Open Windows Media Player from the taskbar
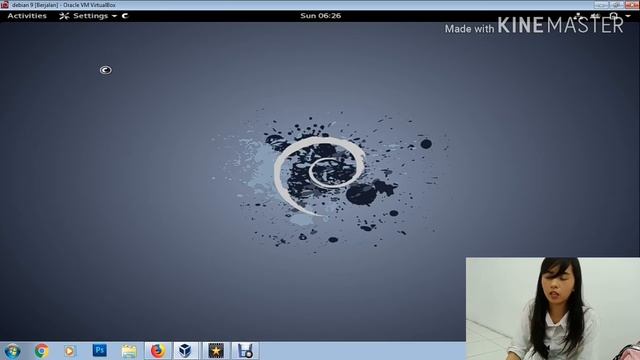 (x=70, y=351)
